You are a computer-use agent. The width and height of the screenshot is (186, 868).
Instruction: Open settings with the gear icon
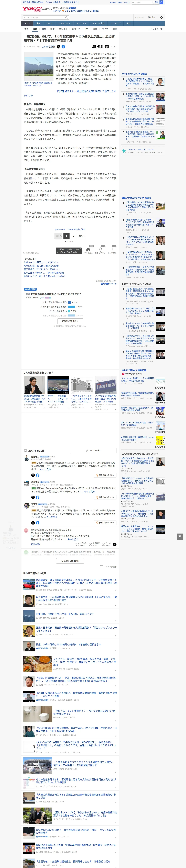point(161,18)
